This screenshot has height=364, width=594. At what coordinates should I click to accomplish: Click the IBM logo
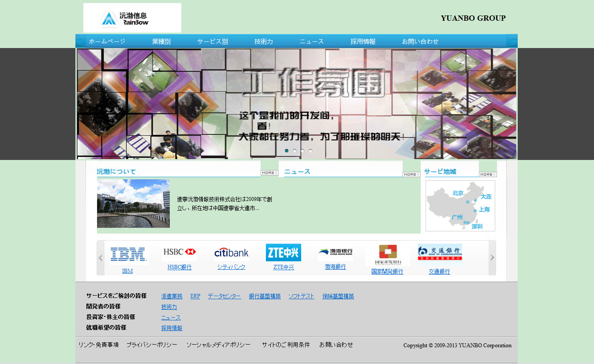(x=127, y=254)
